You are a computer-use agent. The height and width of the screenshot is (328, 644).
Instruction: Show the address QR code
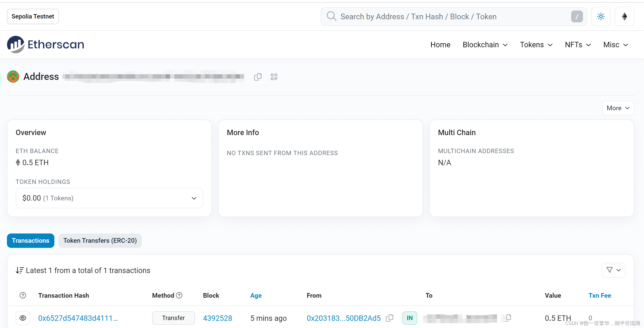[274, 77]
